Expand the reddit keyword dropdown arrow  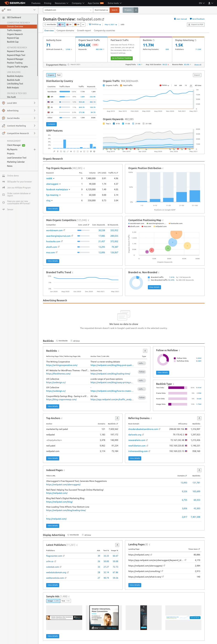pos(54,178)
